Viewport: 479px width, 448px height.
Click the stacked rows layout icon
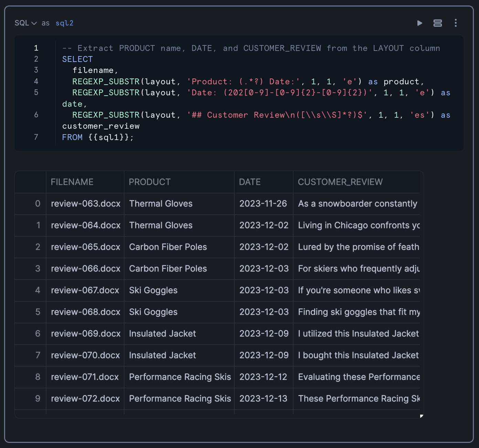pyautogui.click(x=437, y=23)
